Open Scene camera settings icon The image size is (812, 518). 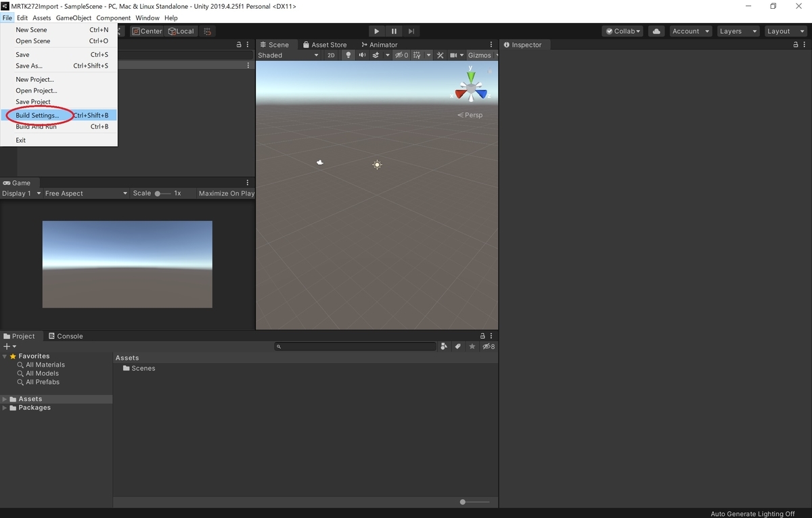454,55
